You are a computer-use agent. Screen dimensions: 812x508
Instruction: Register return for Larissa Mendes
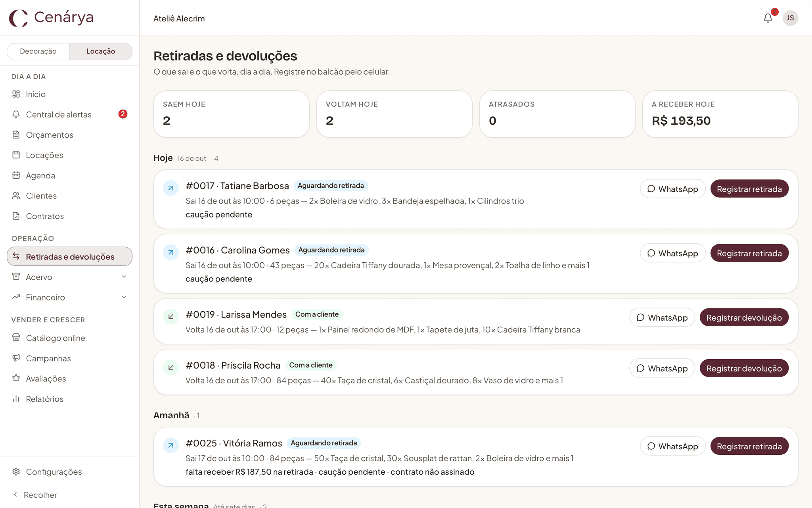[x=744, y=317]
